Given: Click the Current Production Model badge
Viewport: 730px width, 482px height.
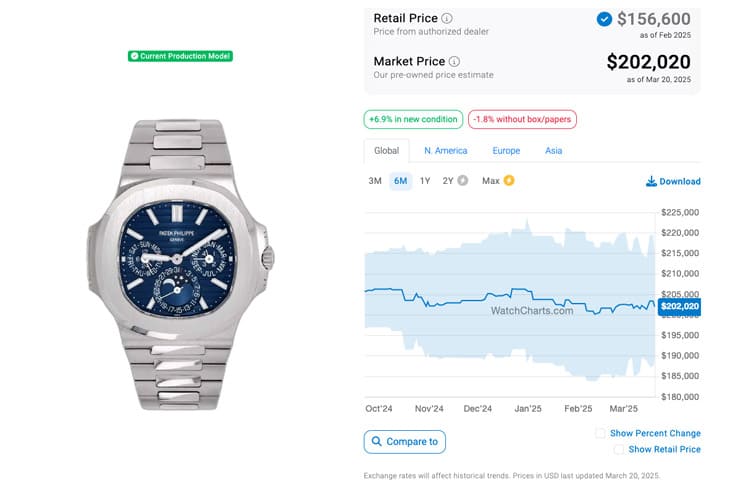Looking at the screenshot, I should pos(180,56).
